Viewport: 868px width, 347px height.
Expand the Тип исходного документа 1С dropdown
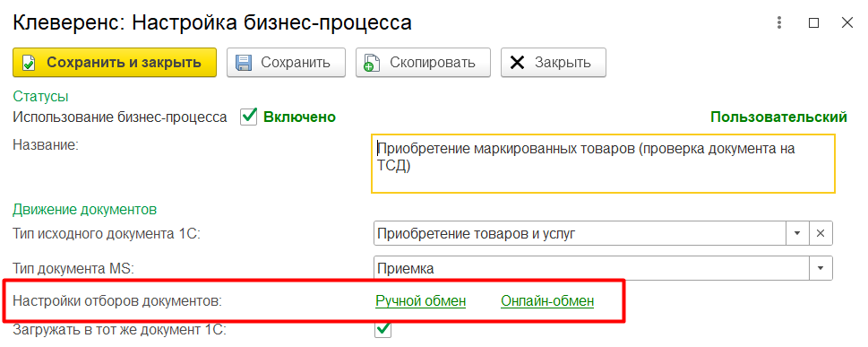(797, 234)
